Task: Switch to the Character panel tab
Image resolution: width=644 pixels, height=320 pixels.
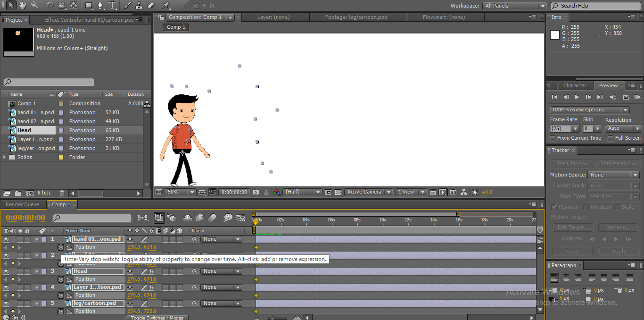Action: (x=574, y=85)
